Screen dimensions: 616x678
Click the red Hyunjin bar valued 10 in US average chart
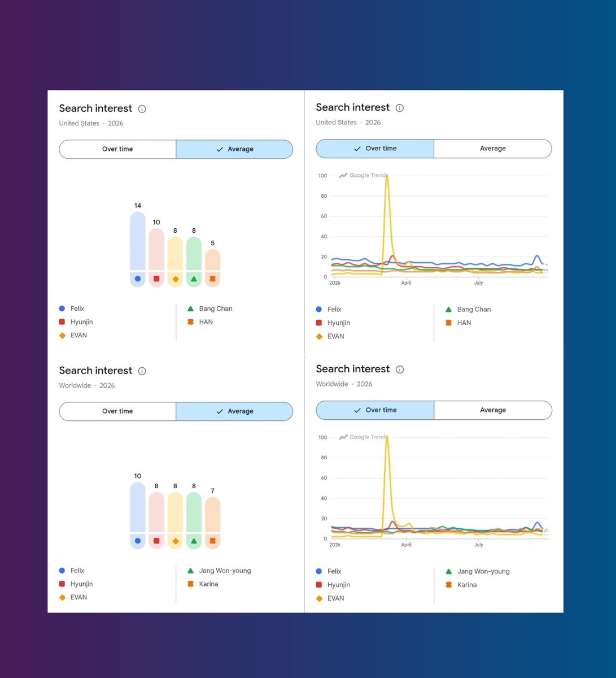[x=156, y=258]
